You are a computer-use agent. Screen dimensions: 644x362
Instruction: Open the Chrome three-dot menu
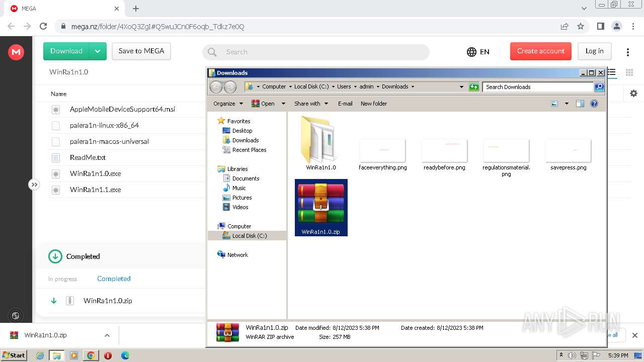(x=632, y=26)
